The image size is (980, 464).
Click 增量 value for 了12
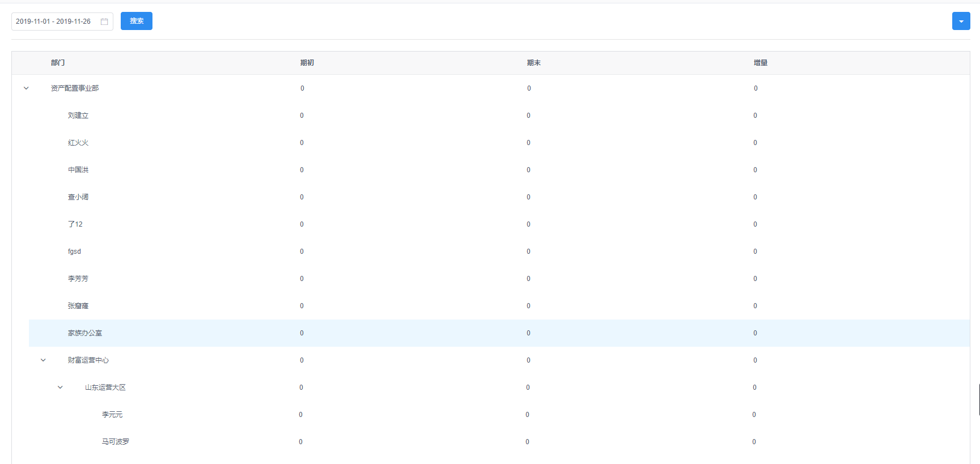(755, 224)
